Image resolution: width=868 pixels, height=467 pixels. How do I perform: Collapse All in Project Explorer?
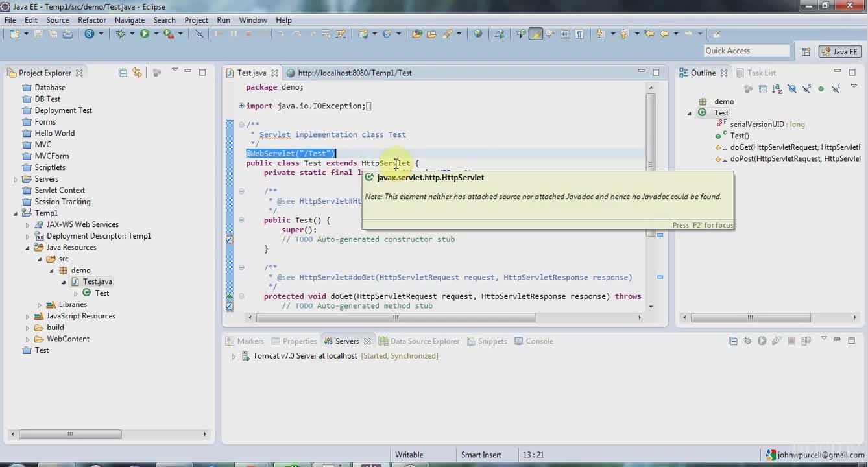(x=123, y=73)
